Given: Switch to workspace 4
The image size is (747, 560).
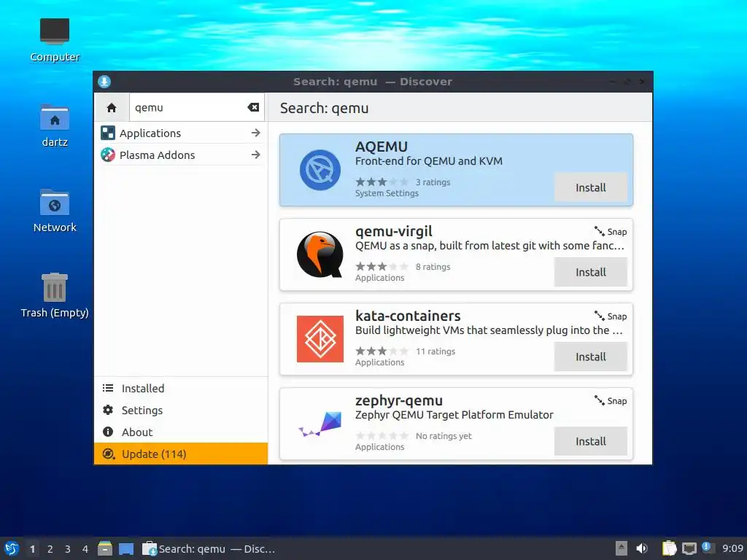Looking at the screenshot, I should 85,549.
